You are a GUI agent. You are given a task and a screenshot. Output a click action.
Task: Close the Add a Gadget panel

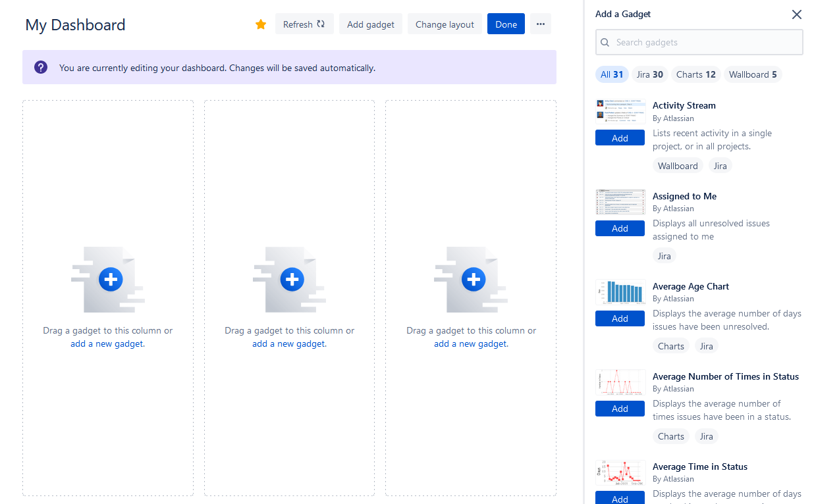tap(796, 14)
